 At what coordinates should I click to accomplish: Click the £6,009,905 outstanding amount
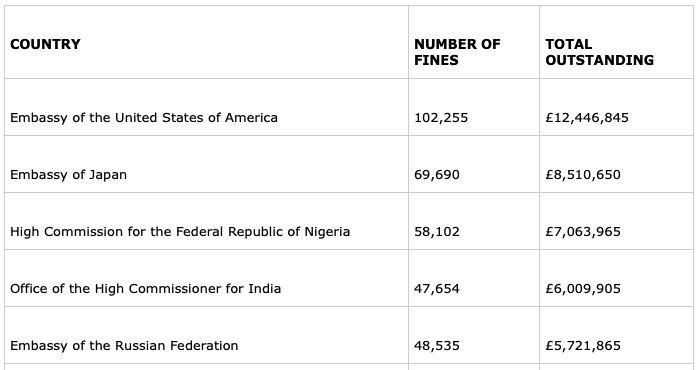coord(583,289)
